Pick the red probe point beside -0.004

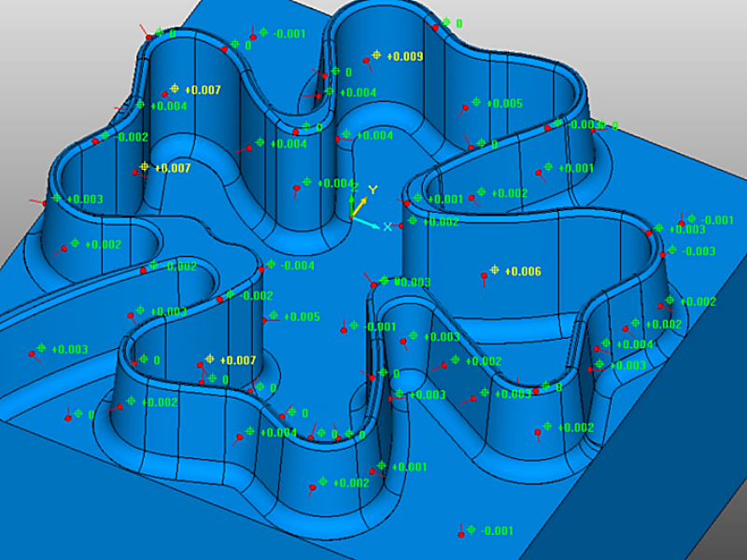coord(261,270)
